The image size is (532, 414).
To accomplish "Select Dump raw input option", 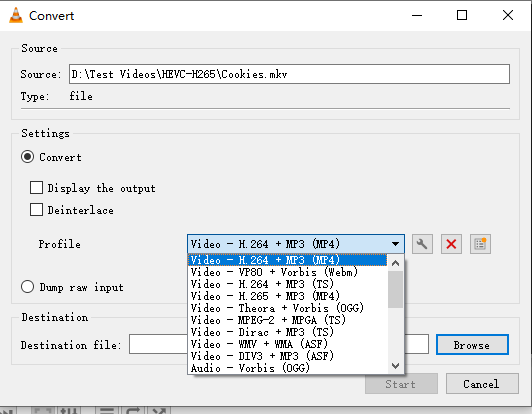I will coord(27,287).
